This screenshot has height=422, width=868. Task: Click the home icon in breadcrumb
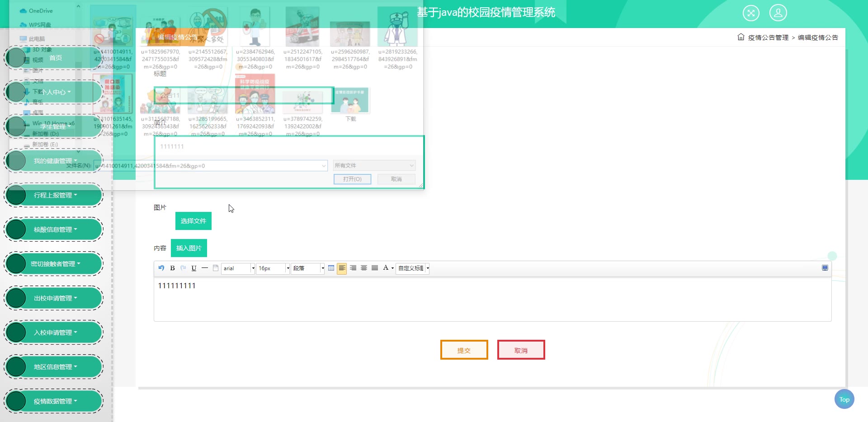(x=741, y=37)
